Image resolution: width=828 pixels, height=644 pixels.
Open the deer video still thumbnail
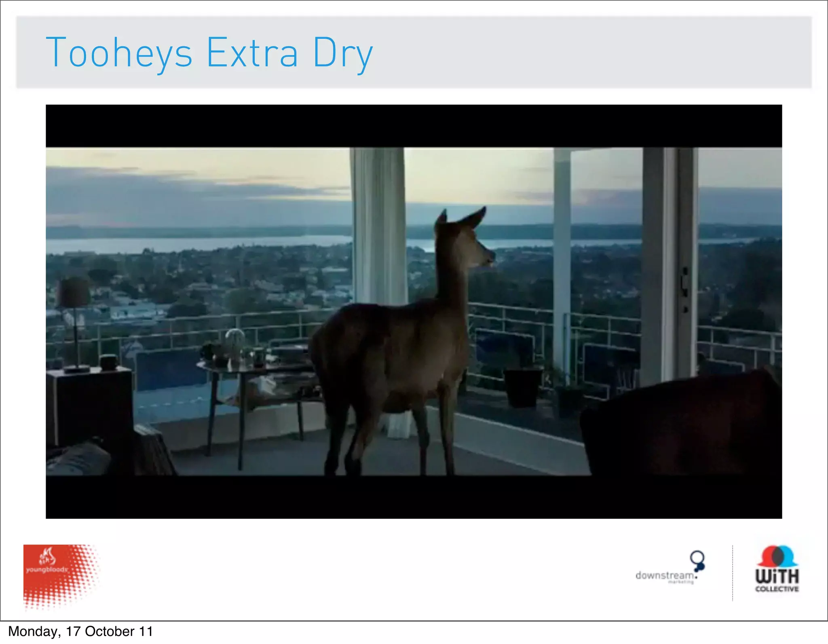click(414, 311)
